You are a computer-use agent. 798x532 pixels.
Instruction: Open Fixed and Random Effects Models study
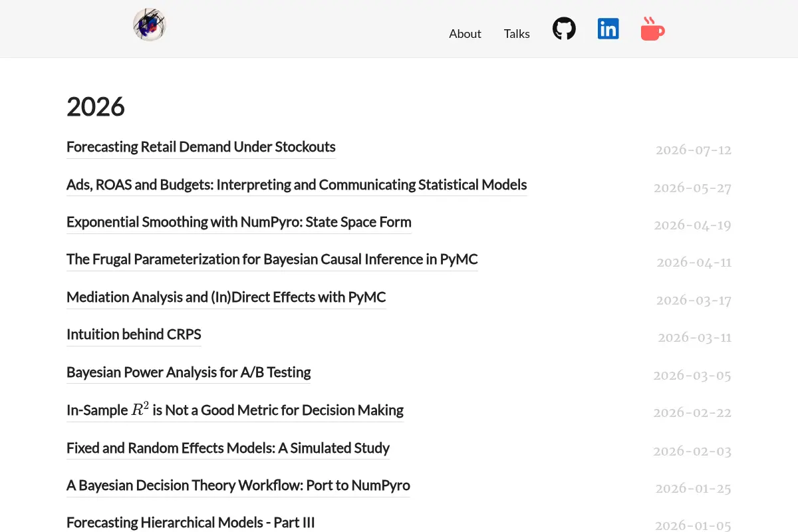point(228,448)
